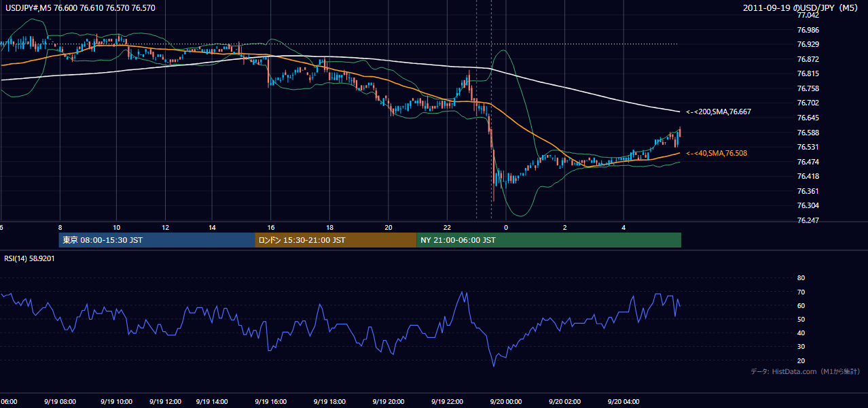Image resolution: width=868 pixels, height=408 pixels.
Task: Click price axis value 76.531
Action: pyautogui.click(x=809, y=147)
